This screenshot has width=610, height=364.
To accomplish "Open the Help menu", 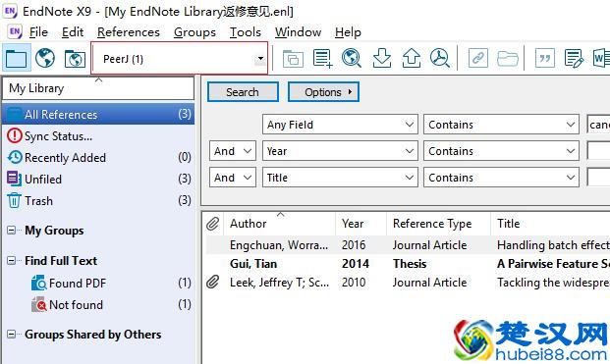I will (x=348, y=32).
